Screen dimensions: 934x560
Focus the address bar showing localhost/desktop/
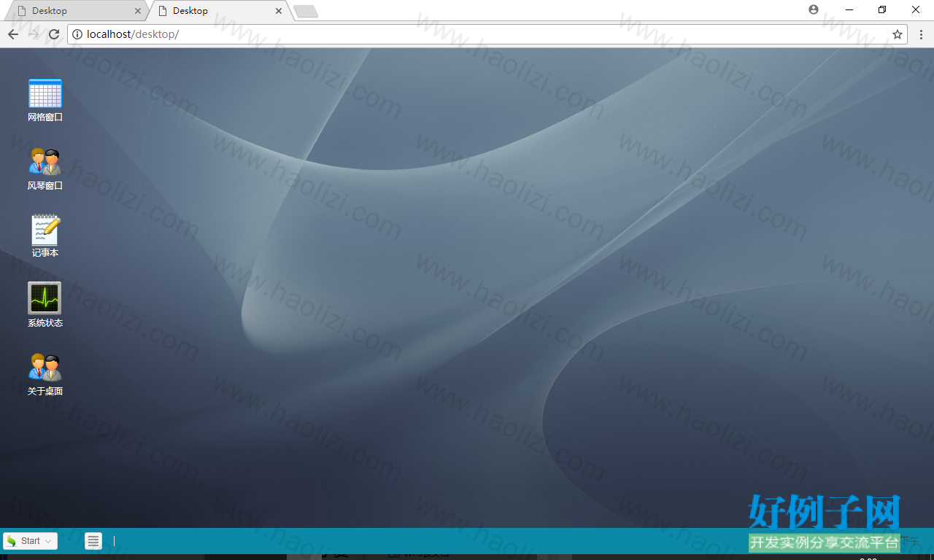(x=487, y=34)
